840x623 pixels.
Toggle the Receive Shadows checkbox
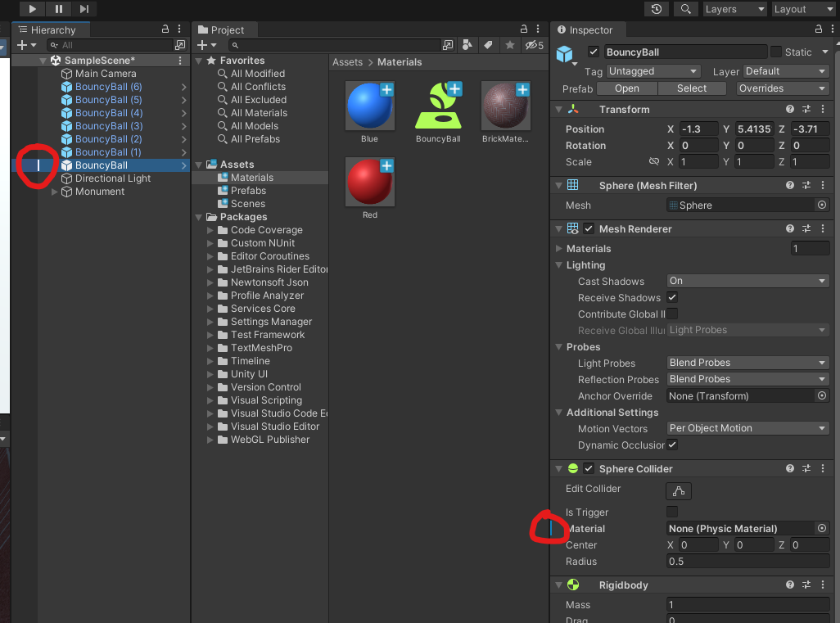pyautogui.click(x=672, y=297)
